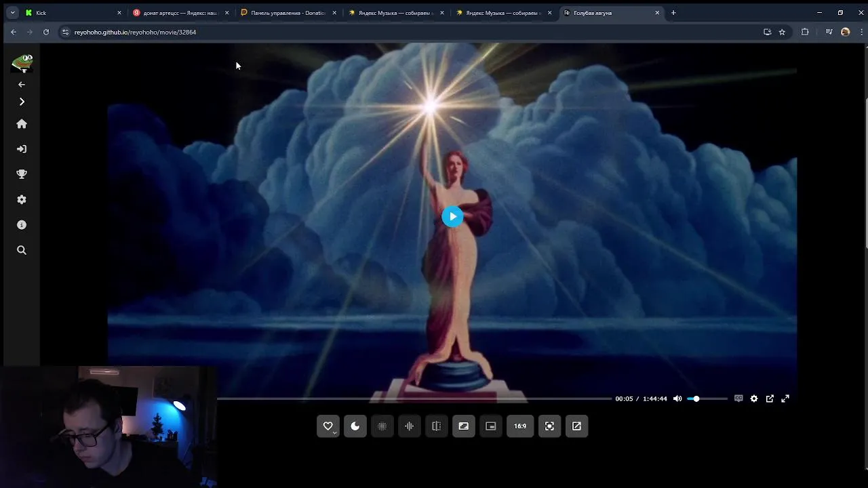Open the tab search dropdown arrow
Screen dimensions: 868x488
coord(12,13)
